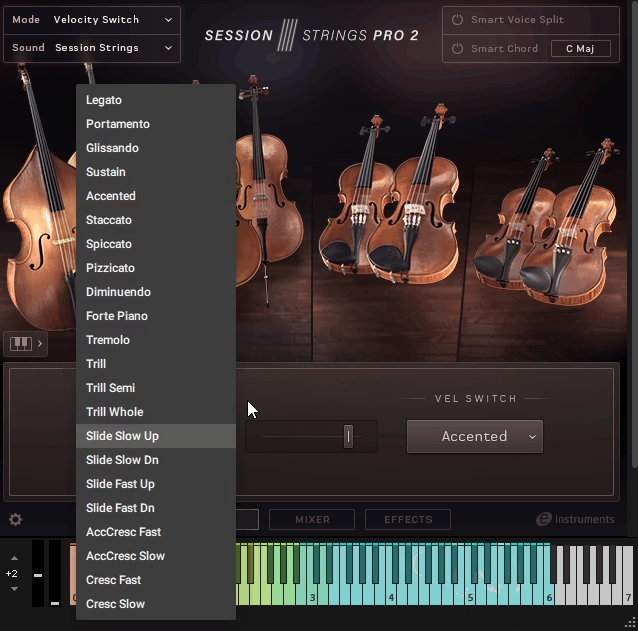The height and width of the screenshot is (631, 638).
Task: Switch to the EFFECTS tab
Action: click(x=408, y=520)
